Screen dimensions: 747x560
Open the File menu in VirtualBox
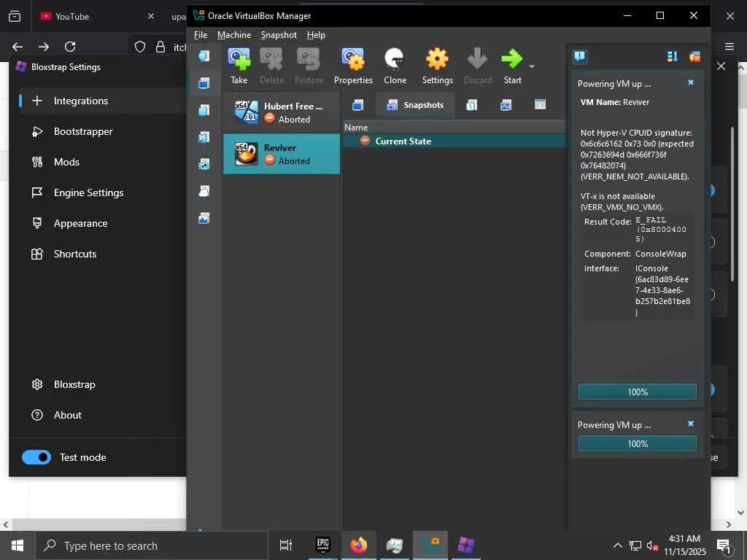[x=201, y=35]
